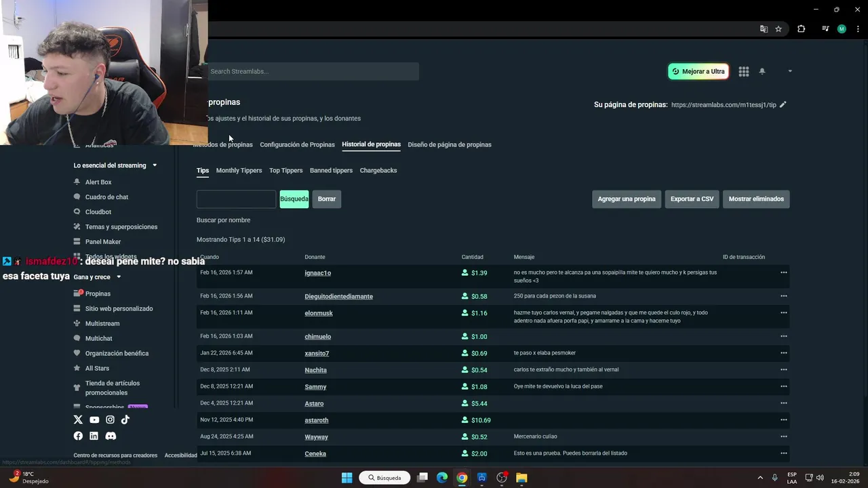
Task: Open Streamlabs Facebook social icon
Action: click(78, 436)
